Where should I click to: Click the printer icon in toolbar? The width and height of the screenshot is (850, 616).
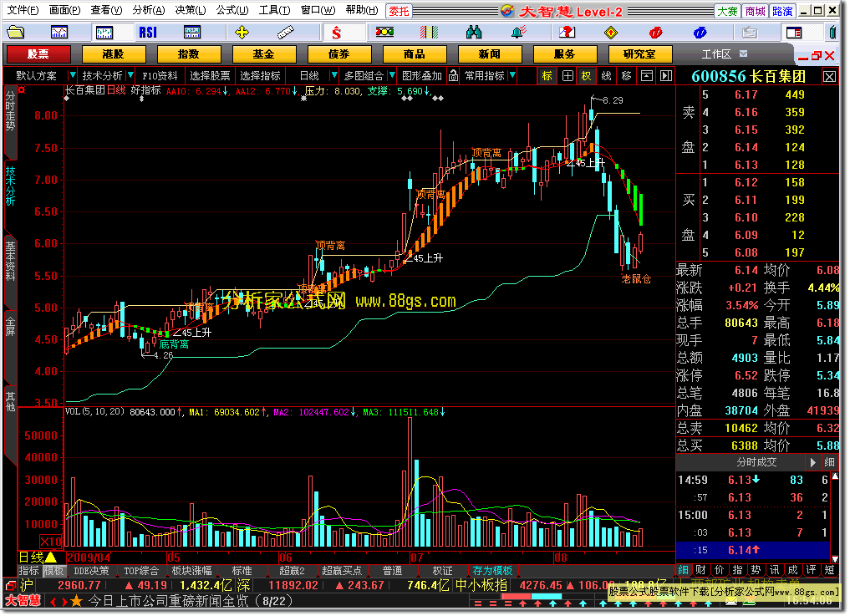pos(750,33)
